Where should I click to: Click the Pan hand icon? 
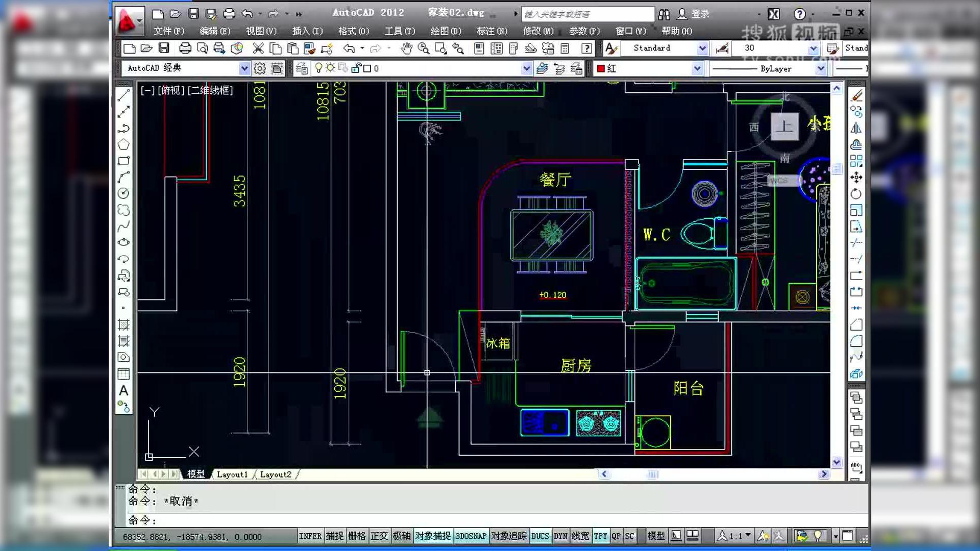click(x=406, y=48)
